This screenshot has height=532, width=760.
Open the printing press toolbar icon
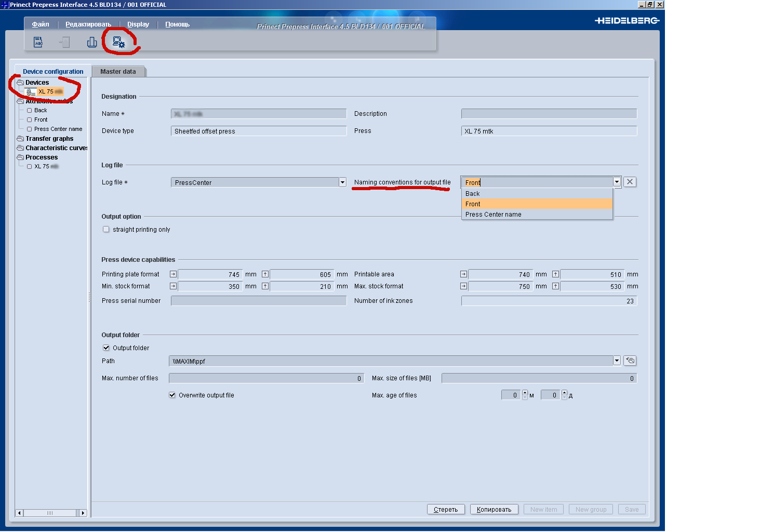(x=92, y=42)
